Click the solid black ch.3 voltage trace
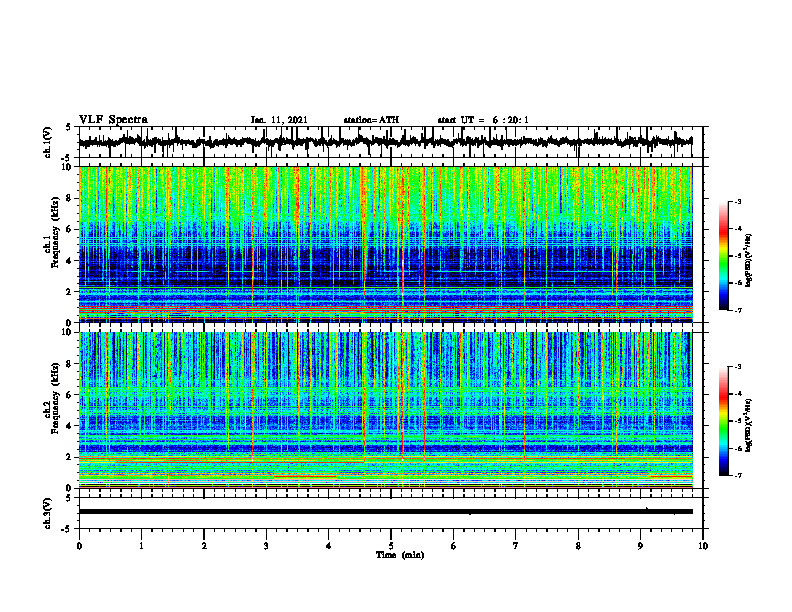 coord(385,512)
